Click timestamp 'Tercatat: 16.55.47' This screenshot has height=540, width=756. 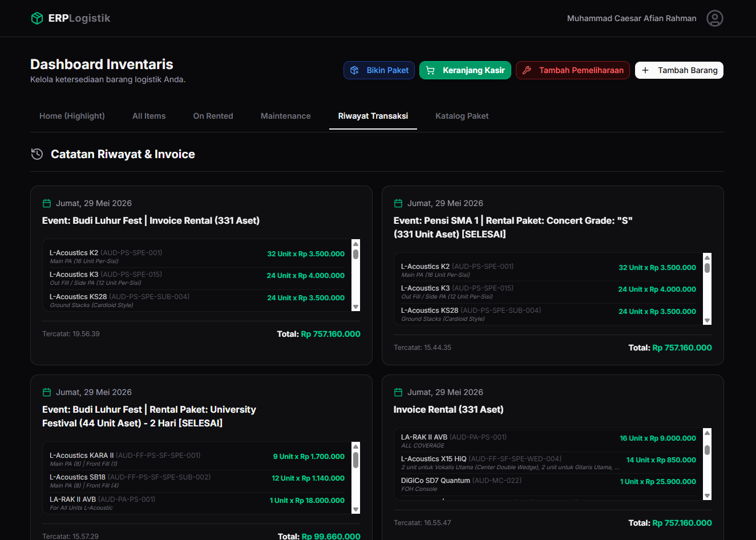(x=422, y=523)
